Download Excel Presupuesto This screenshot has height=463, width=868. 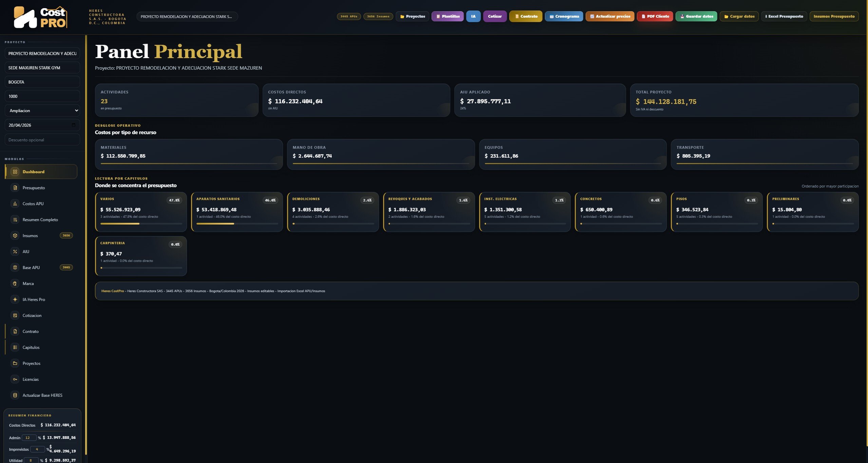coord(784,16)
